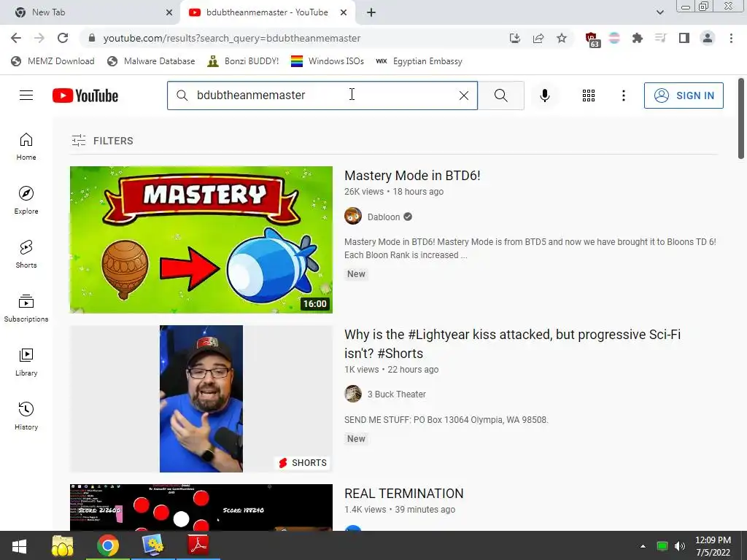Open the browser side panel
The height and width of the screenshot is (560, 747).
[684, 38]
